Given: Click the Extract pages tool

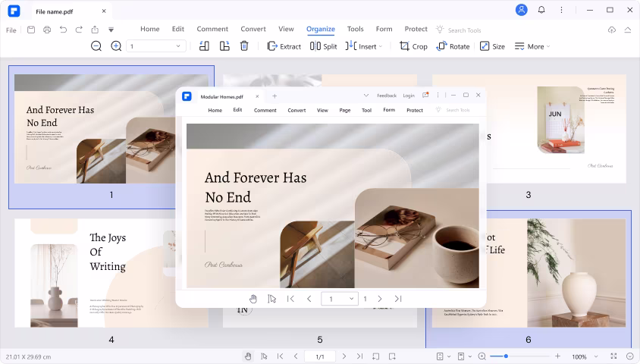Looking at the screenshot, I should [284, 46].
